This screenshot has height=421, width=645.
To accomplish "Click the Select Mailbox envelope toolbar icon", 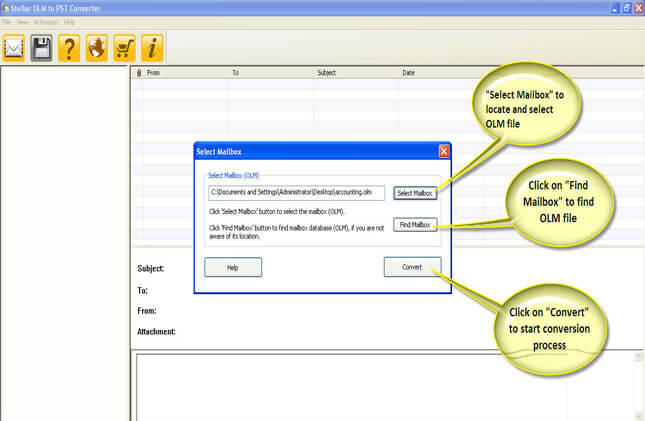I will (x=14, y=48).
